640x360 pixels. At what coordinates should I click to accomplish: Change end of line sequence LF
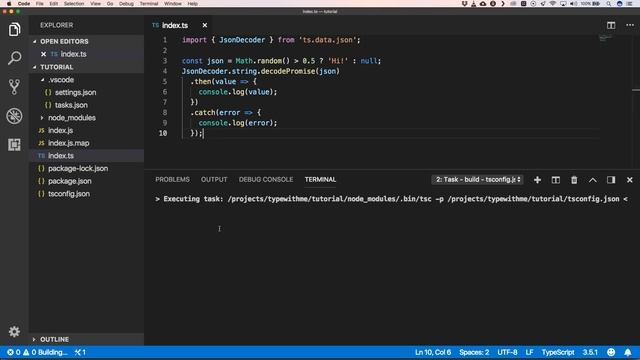529,352
